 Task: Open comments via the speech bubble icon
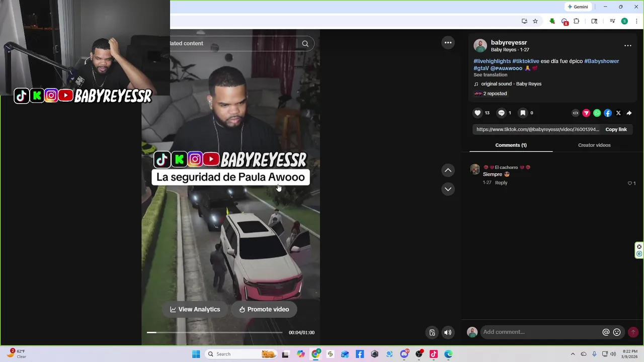click(x=501, y=113)
